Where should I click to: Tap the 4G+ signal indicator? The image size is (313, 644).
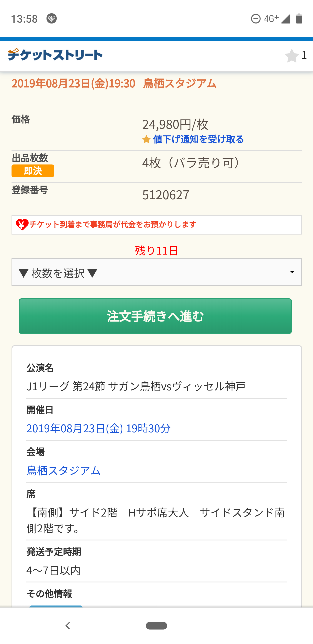pyautogui.click(x=271, y=19)
